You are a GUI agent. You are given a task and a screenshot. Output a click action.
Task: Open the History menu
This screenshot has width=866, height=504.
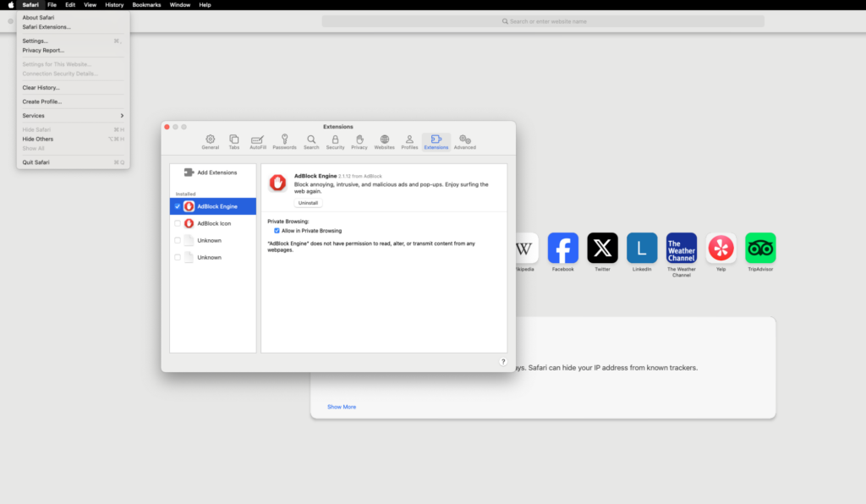point(114,5)
